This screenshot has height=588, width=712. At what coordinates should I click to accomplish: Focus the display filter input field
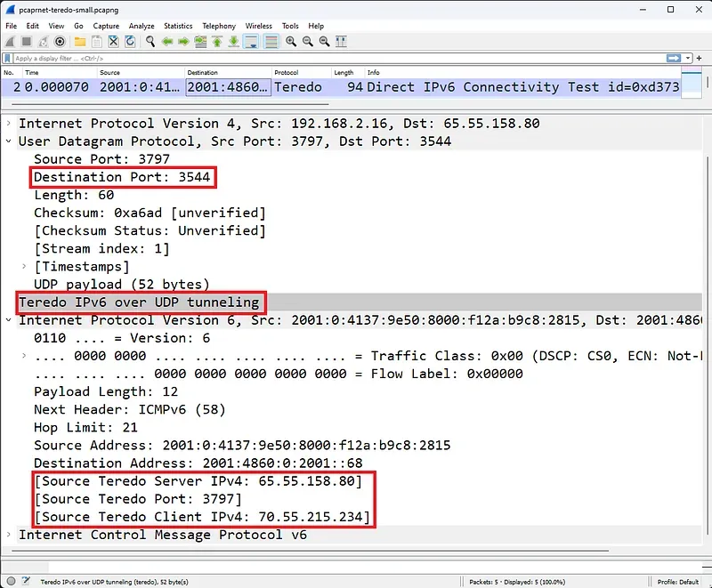[x=338, y=58]
